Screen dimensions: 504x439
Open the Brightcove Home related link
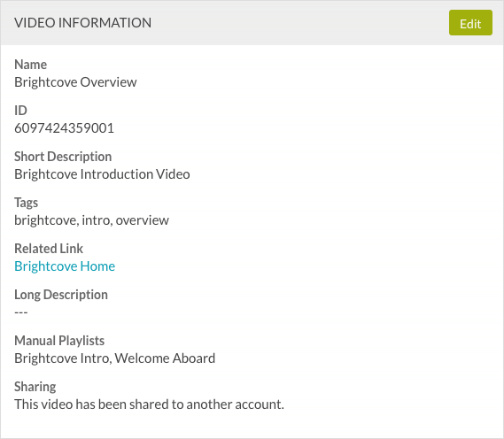pyautogui.click(x=65, y=266)
